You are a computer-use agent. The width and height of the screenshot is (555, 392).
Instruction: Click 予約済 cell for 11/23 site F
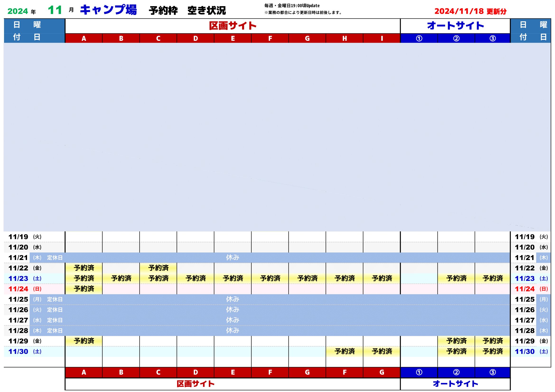270,278
